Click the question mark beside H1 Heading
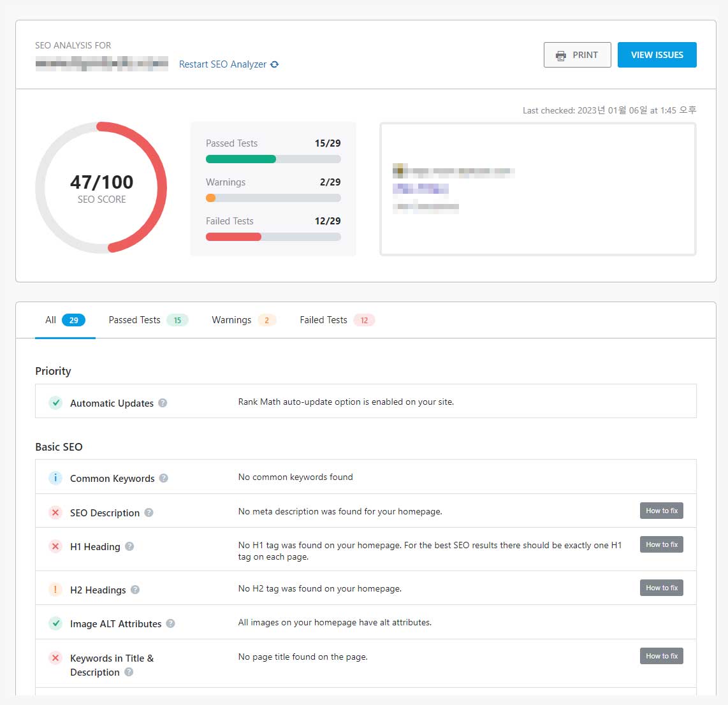 [x=129, y=546]
